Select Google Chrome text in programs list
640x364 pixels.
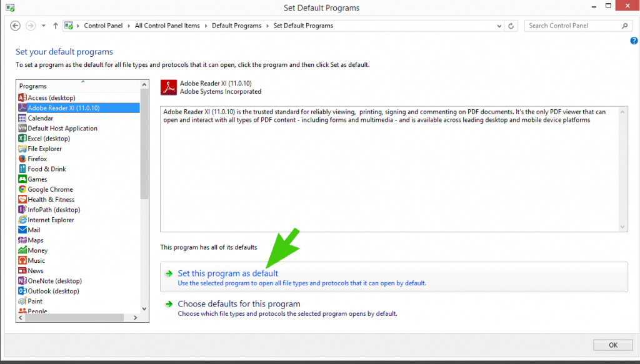[50, 190]
